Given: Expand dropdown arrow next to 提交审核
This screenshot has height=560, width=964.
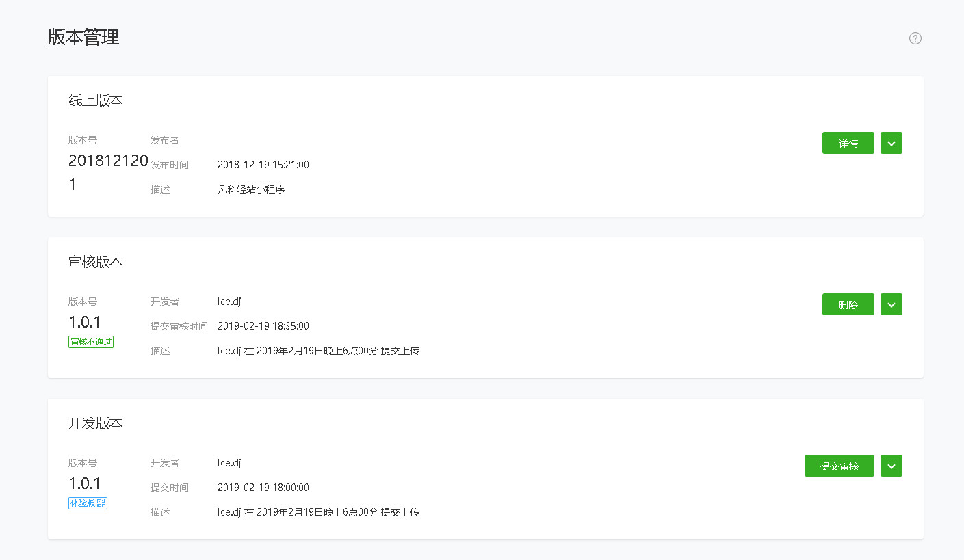Looking at the screenshot, I should [x=891, y=466].
